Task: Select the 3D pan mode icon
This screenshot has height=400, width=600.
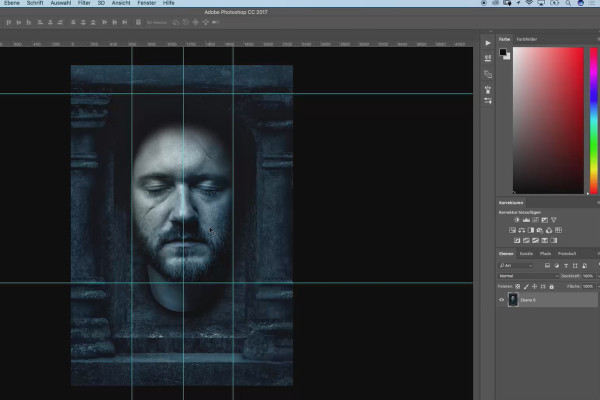Action: click(x=196, y=22)
